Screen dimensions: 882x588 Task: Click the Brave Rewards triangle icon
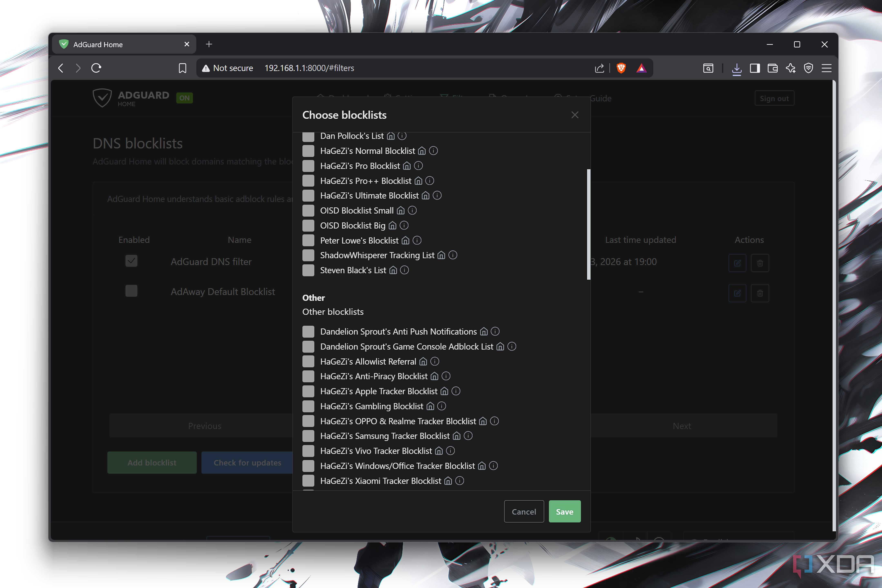coord(641,68)
